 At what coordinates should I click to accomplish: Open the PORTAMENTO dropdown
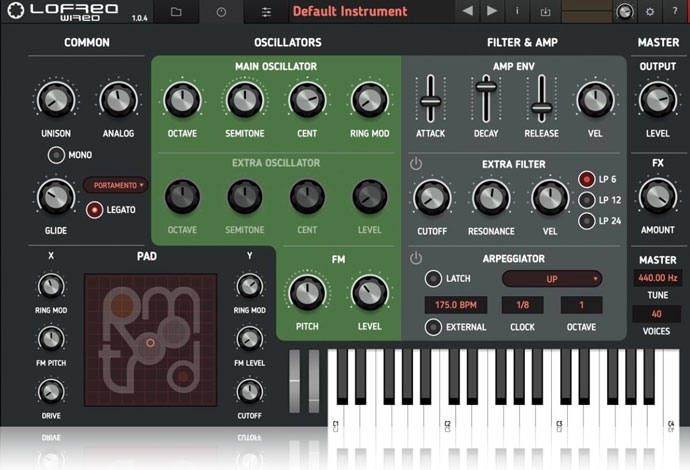point(115,185)
